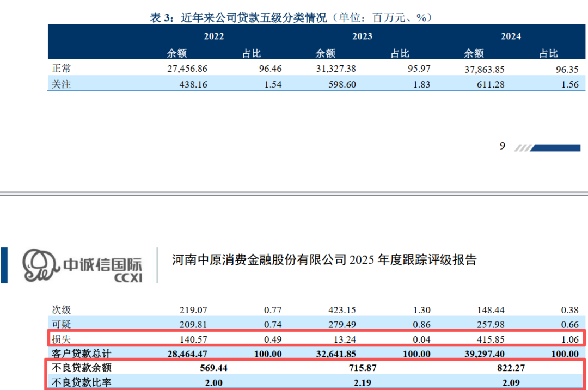Screen dimensions: 588x390
Task: Click page number 9
Action: [502, 146]
